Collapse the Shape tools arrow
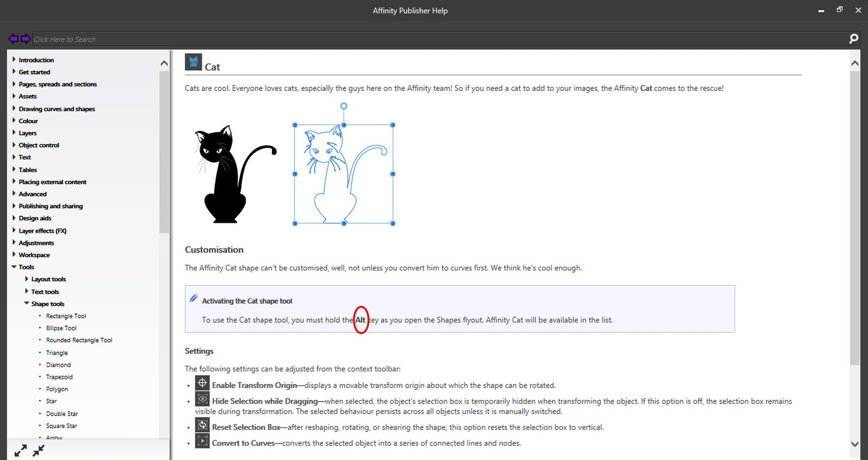The width and height of the screenshot is (868, 460). (x=26, y=303)
